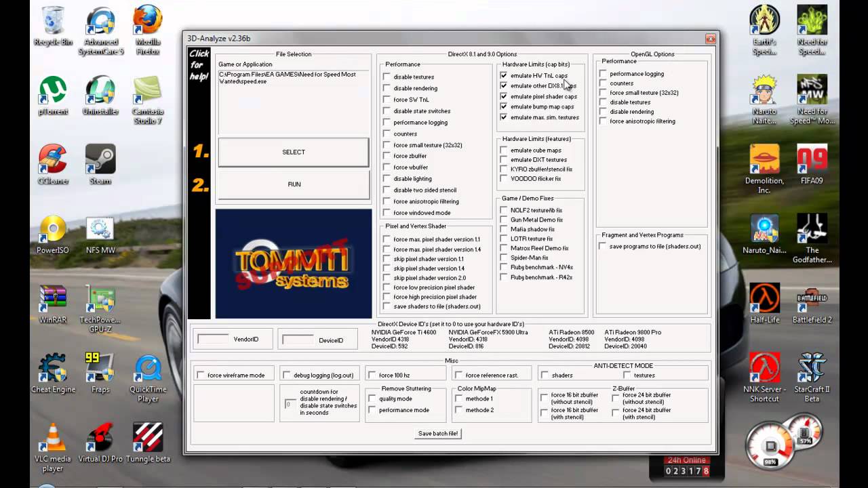Open the PowerISO desktop icon
This screenshot has height=488, width=868.
tap(53, 235)
